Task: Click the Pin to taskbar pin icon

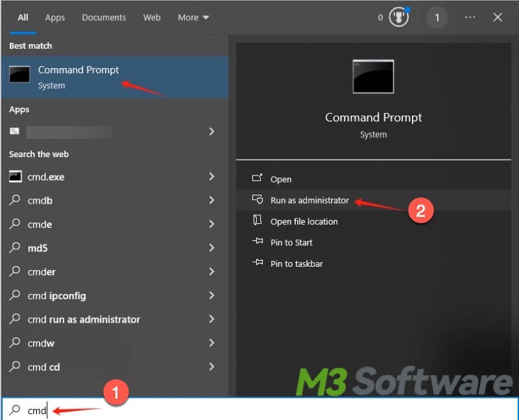Action: tap(257, 264)
